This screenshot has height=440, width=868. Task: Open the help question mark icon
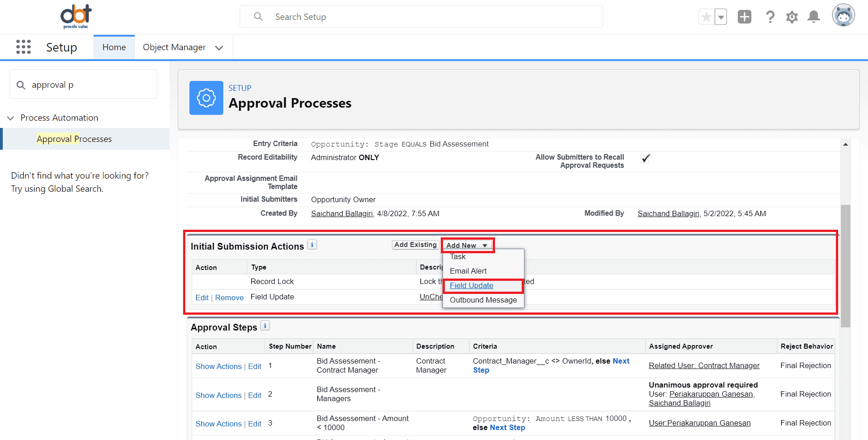tap(770, 17)
